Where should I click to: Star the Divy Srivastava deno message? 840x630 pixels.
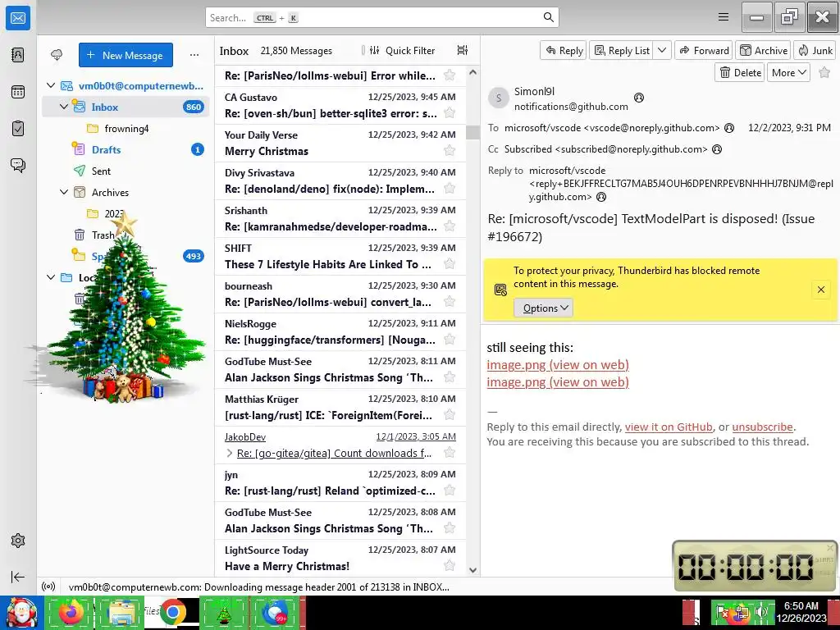pyautogui.click(x=450, y=189)
